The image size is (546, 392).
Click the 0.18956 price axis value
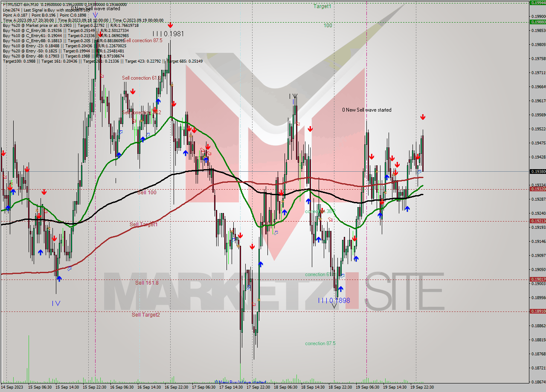click(538, 297)
